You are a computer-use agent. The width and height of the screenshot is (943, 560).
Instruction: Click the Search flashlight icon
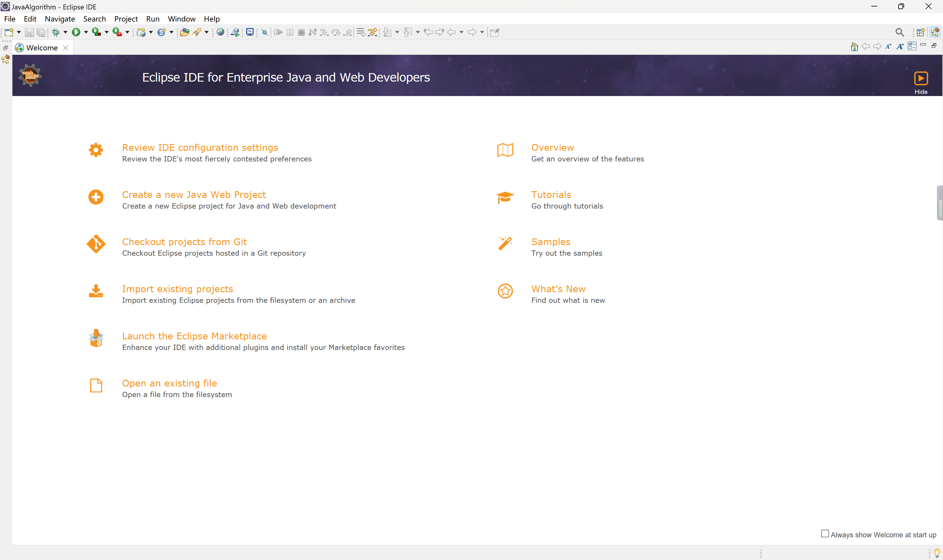[x=196, y=32]
